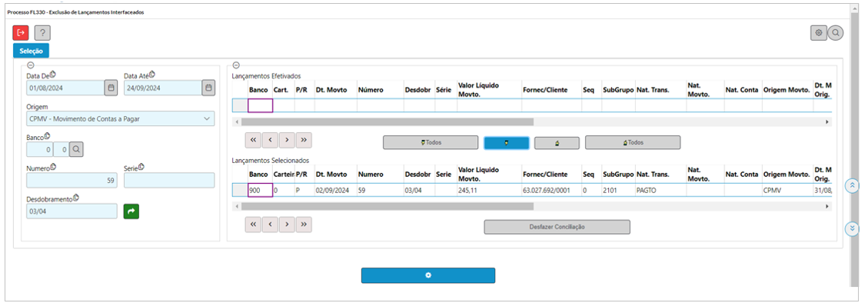868x303 pixels.
Task: Click the gray move-up single entry button
Action: [x=557, y=142]
